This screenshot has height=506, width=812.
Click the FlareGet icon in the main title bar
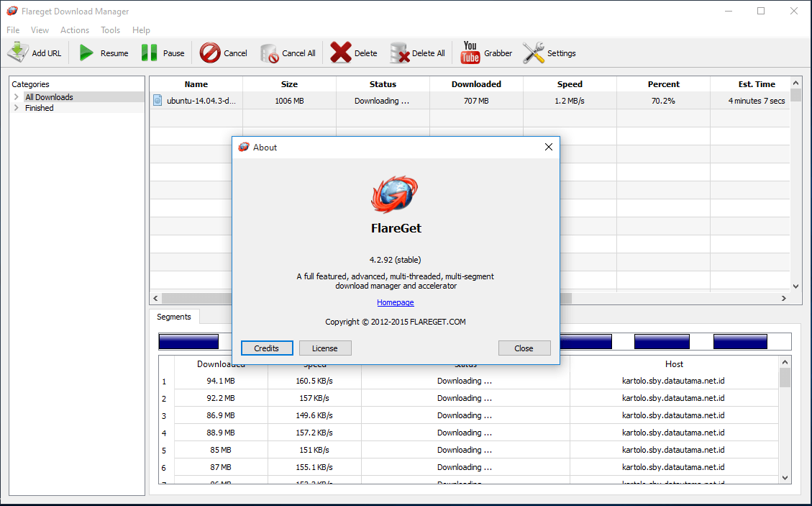(12, 11)
